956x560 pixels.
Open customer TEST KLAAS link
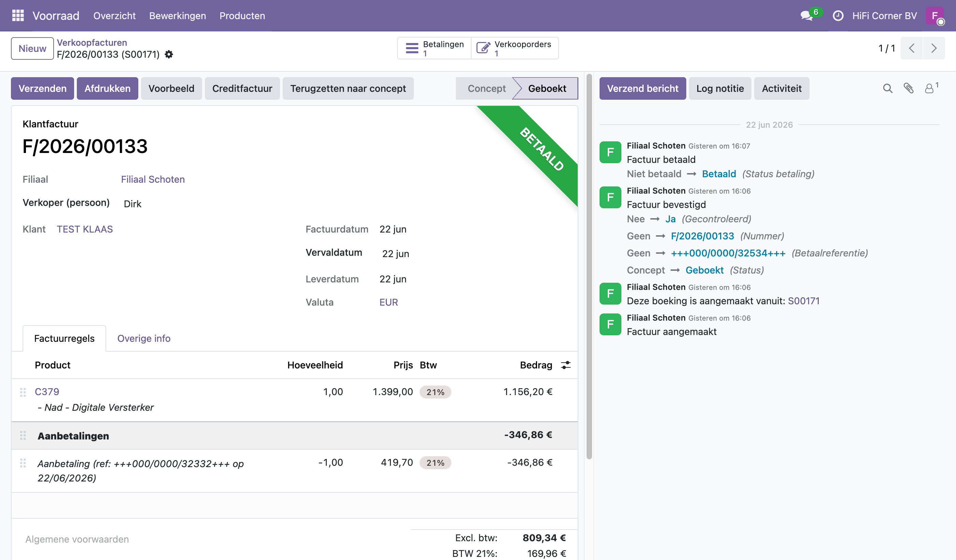pyautogui.click(x=85, y=229)
